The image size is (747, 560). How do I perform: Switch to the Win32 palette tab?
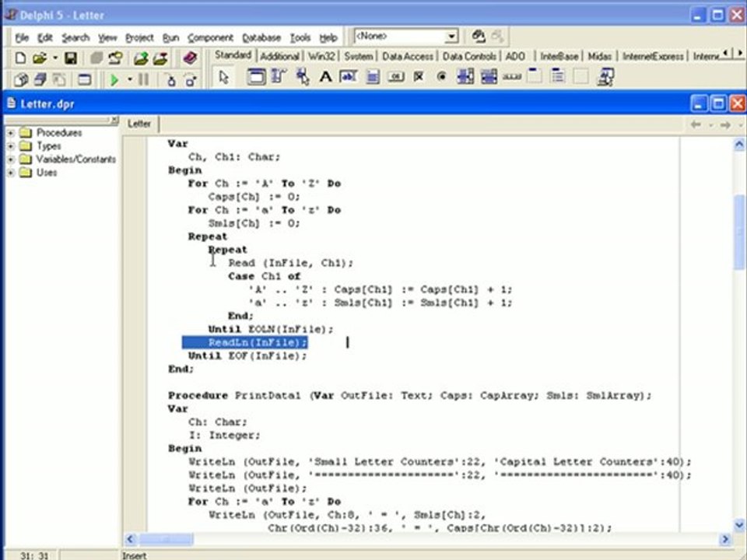[x=321, y=56]
